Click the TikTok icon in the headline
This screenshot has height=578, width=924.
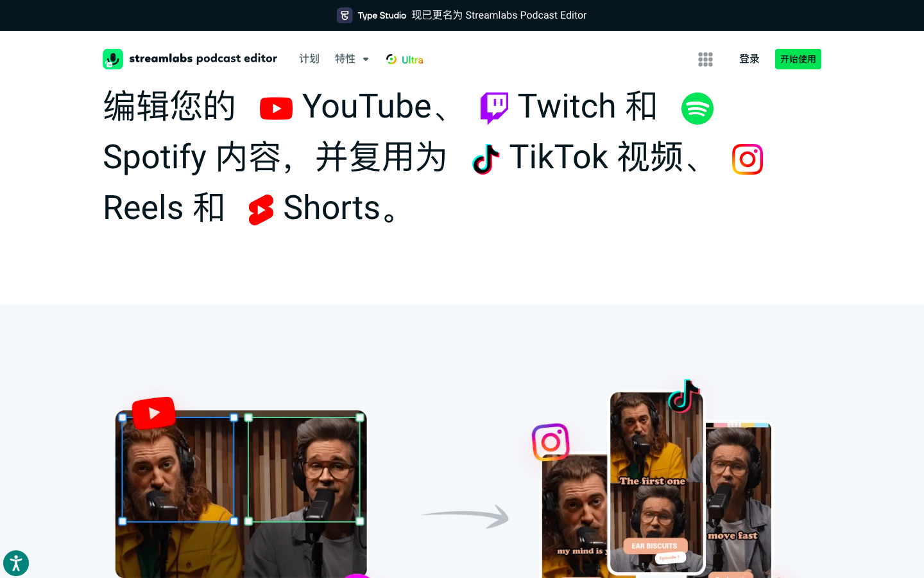tap(486, 159)
